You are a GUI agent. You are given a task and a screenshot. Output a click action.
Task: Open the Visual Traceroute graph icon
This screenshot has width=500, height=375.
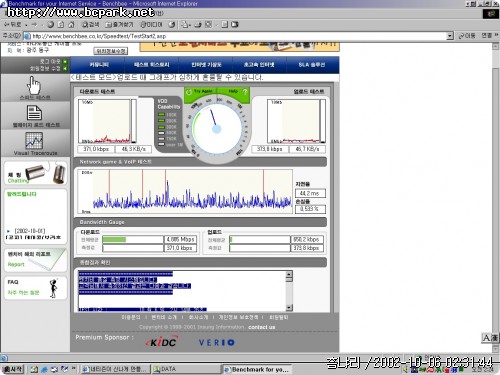point(34,141)
